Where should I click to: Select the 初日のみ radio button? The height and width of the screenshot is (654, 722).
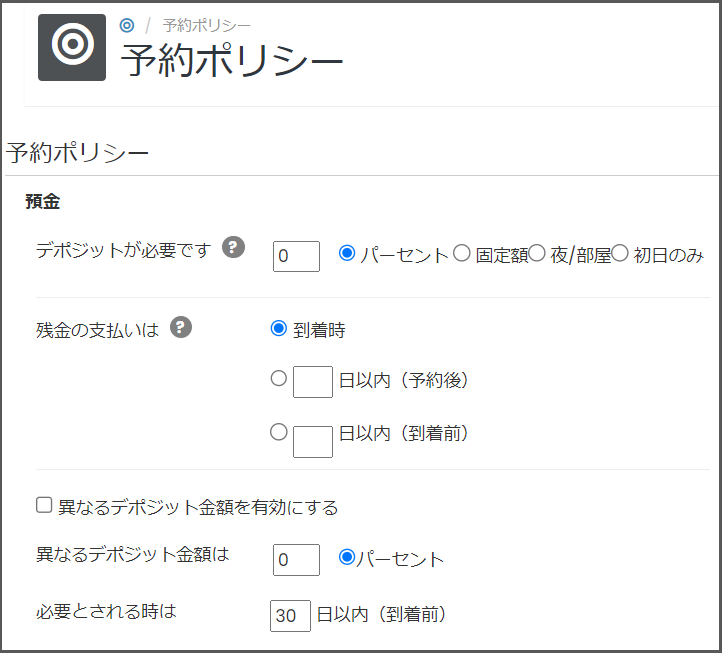[x=620, y=253]
